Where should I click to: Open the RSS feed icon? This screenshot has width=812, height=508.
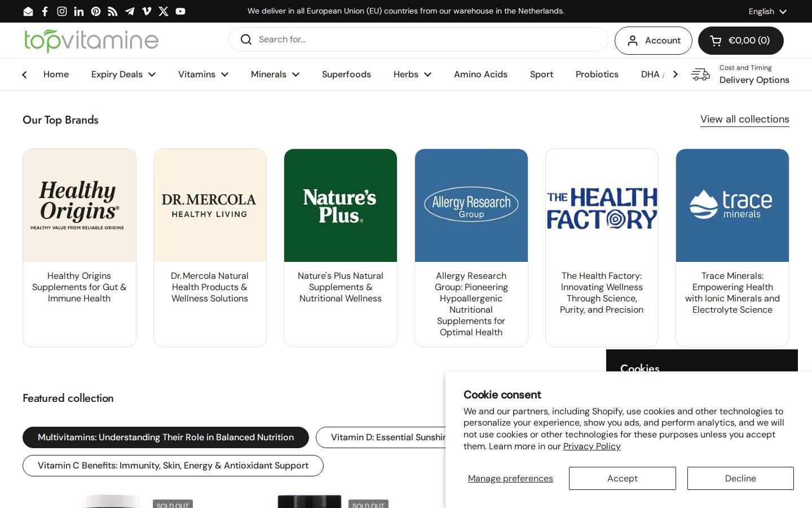(113, 11)
